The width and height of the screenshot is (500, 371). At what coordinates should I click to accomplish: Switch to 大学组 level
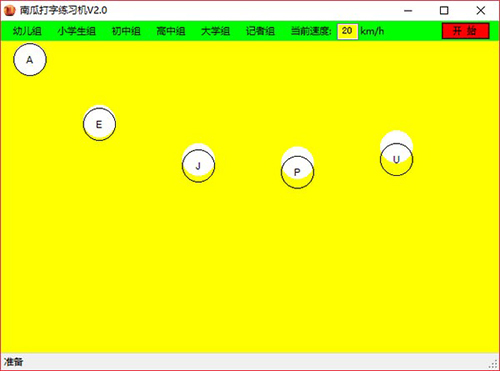coord(215,31)
